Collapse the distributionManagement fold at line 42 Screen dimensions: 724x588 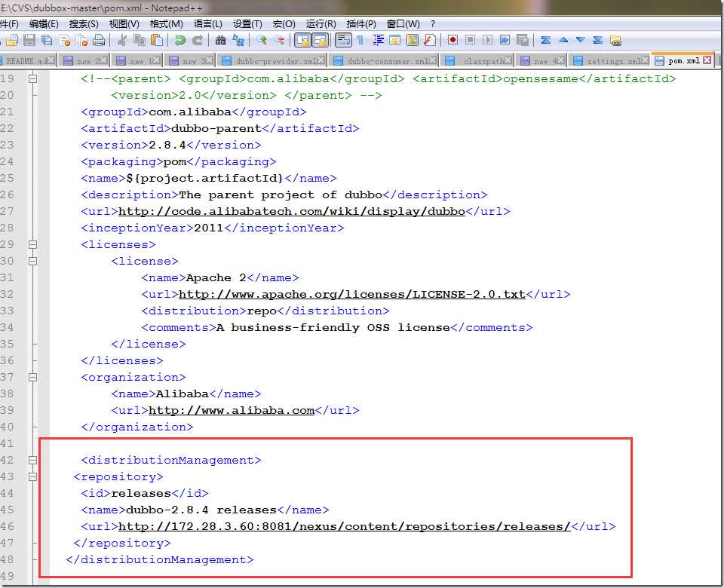pyautogui.click(x=32, y=460)
